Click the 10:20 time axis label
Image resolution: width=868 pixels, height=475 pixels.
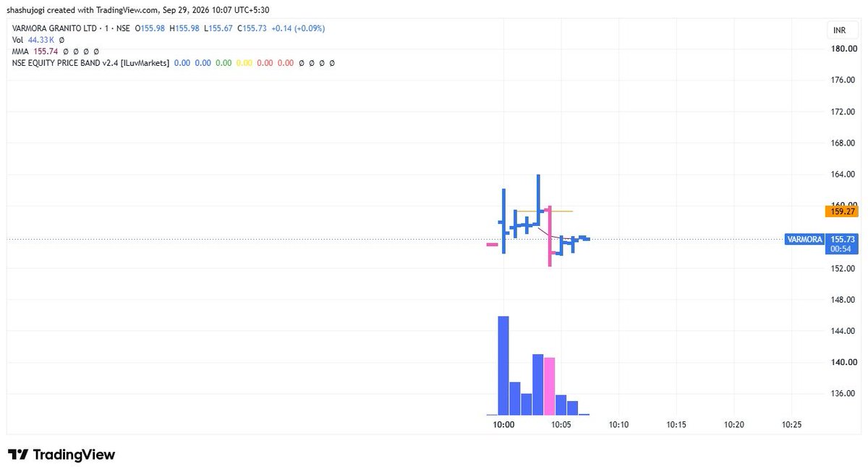point(734,425)
